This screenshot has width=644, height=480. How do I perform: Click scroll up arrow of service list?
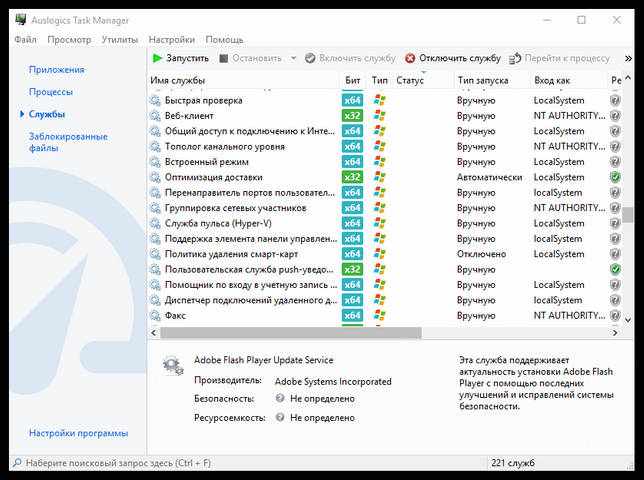click(x=628, y=78)
